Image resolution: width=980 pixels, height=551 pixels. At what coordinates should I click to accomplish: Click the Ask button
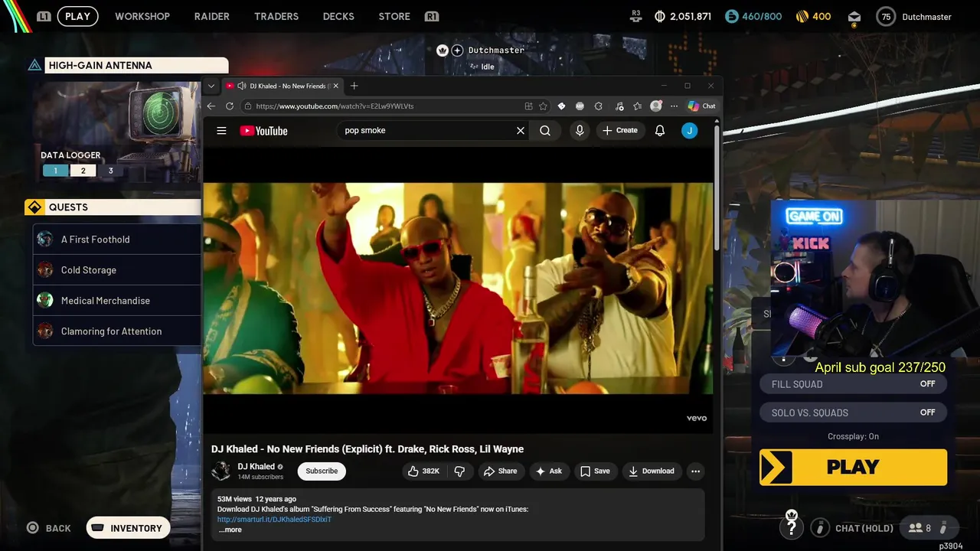(x=549, y=471)
